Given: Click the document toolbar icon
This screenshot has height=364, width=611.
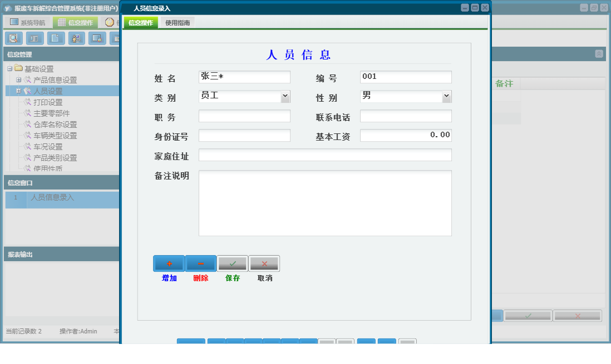Looking at the screenshot, I should [55, 38].
